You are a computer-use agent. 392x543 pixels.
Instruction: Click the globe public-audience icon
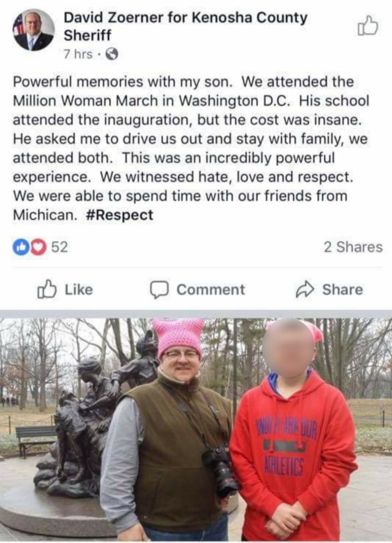[112, 55]
